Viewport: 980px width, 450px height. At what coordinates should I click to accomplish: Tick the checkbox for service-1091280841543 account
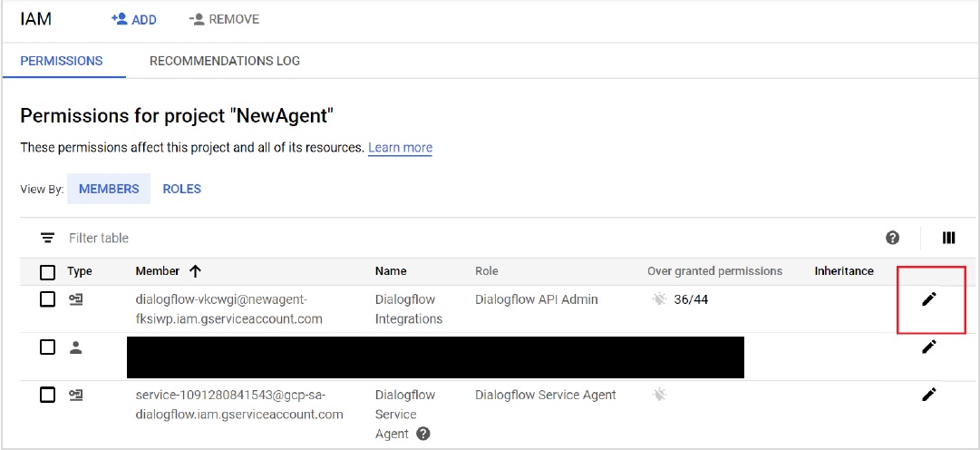[x=48, y=395]
